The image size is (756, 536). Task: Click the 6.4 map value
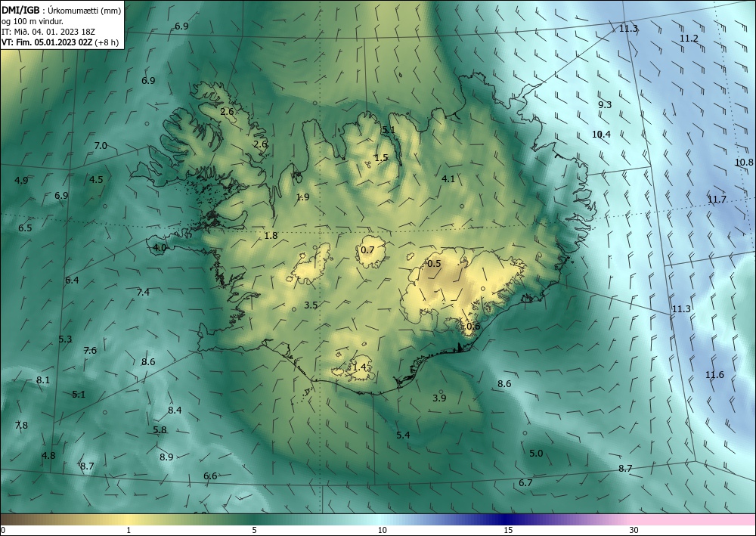[x=72, y=280]
